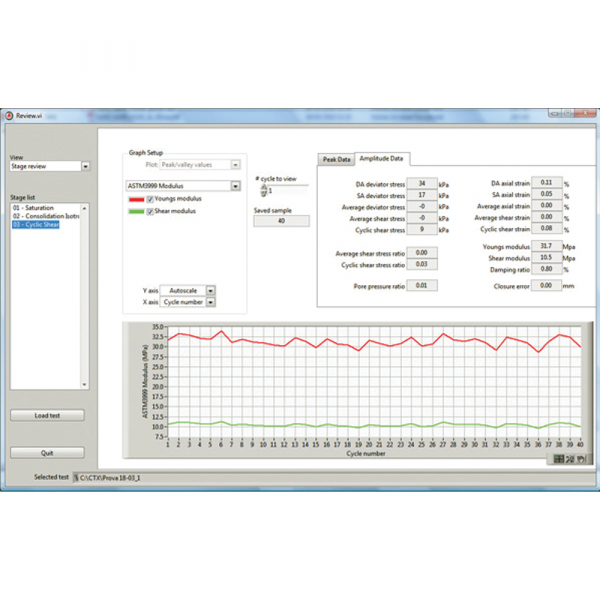Open the Y axis Autoscale dropdown

click(x=210, y=290)
